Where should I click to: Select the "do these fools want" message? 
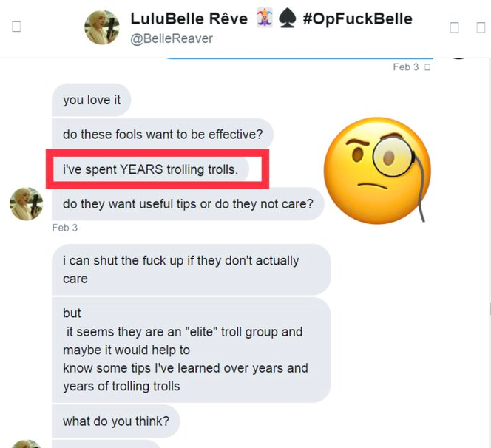pyautogui.click(x=163, y=135)
